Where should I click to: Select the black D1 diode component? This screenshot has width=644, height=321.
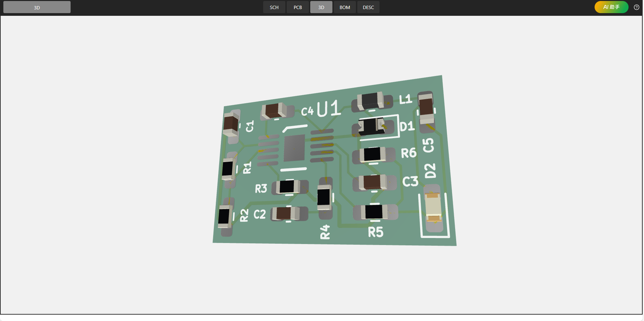click(x=371, y=127)
